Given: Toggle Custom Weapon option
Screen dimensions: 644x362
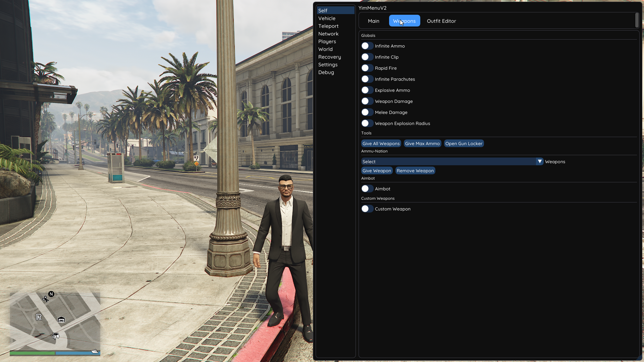Looking at the screenshot, I should click(367, 209).
